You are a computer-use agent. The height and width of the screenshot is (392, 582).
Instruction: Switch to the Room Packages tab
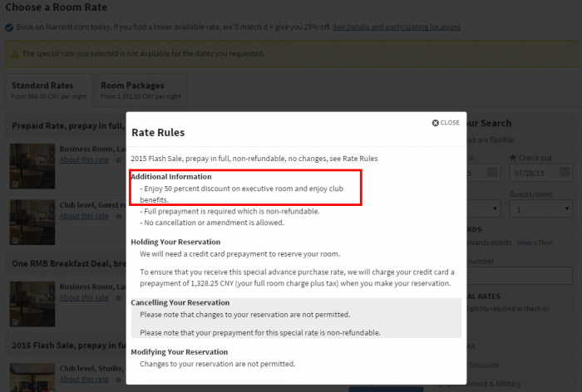pyautogui.click(x=141, y=91)
